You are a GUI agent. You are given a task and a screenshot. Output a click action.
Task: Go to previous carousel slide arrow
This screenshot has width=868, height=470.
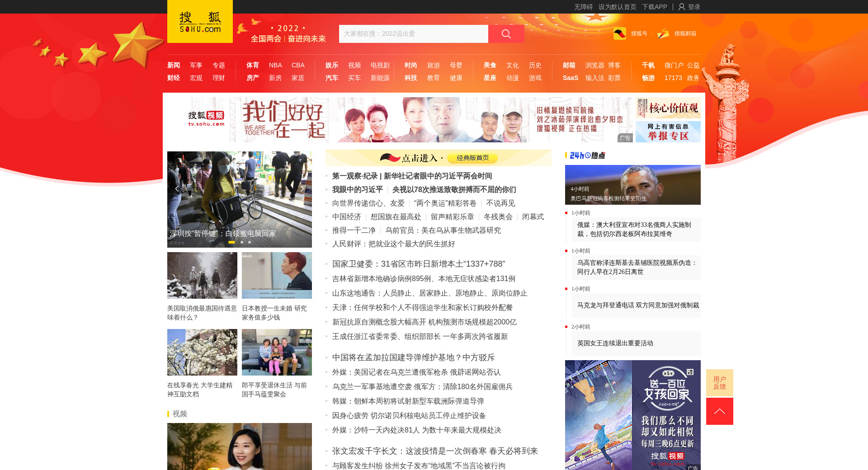177,189
